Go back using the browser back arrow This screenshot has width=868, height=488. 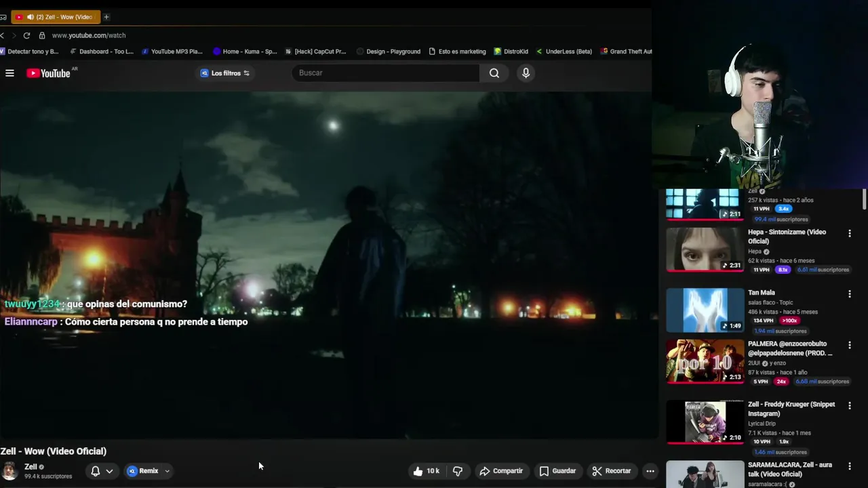coord(2,35)
